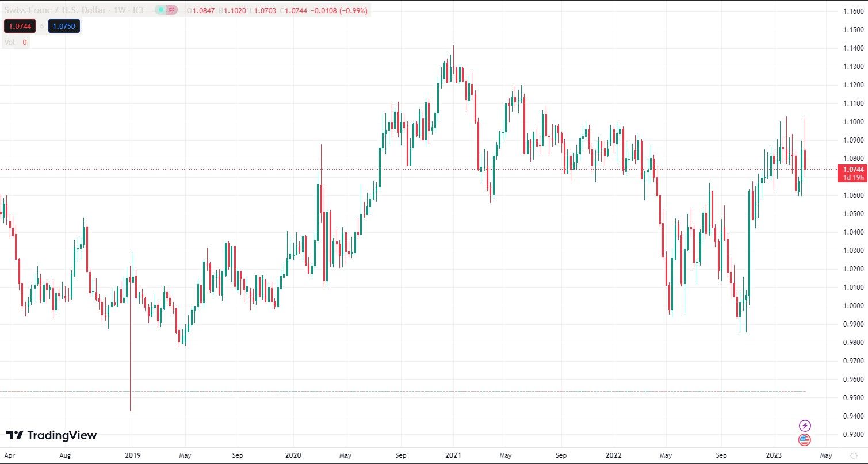
Task: Click the 1d 19h bar countdown label
Action: pos(852,177)
